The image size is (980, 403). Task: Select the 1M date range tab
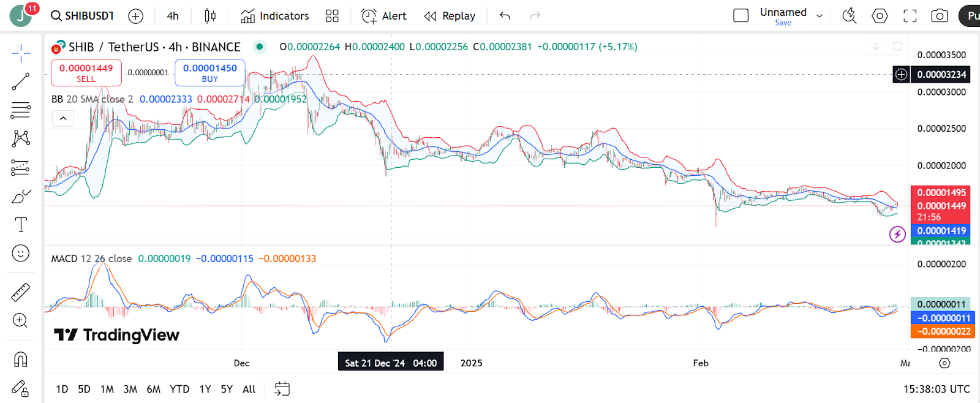coord(107,389)
